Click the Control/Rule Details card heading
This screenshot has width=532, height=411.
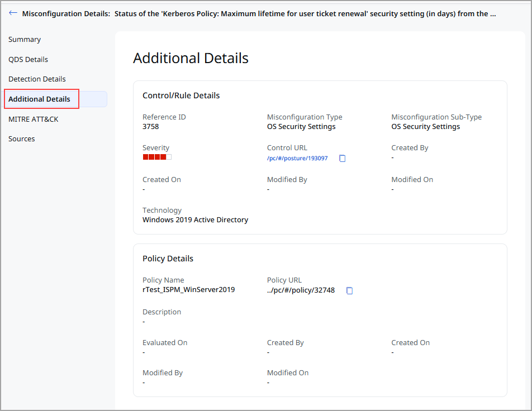point(181,95)
